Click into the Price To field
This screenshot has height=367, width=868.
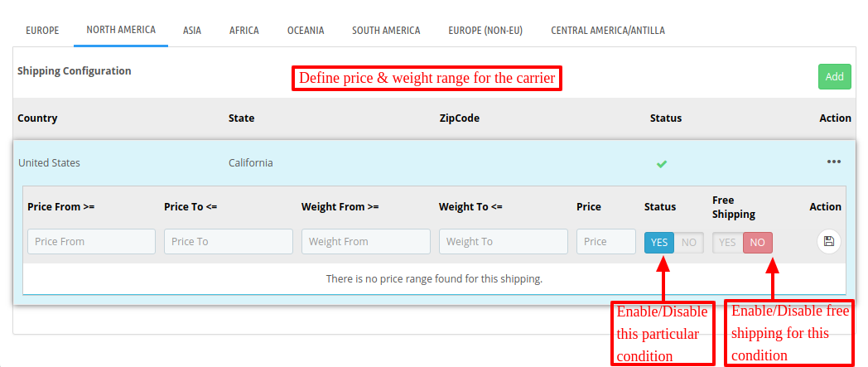229,241
